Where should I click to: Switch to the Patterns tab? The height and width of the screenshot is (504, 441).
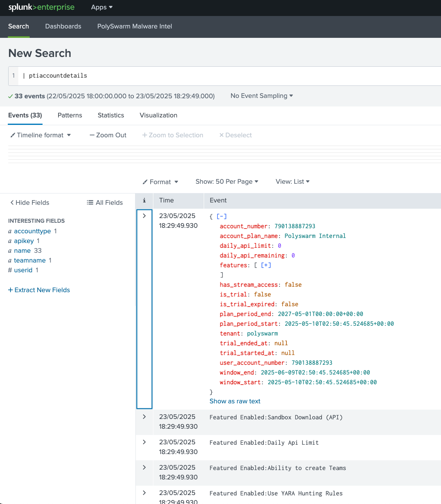coord(70,115)
